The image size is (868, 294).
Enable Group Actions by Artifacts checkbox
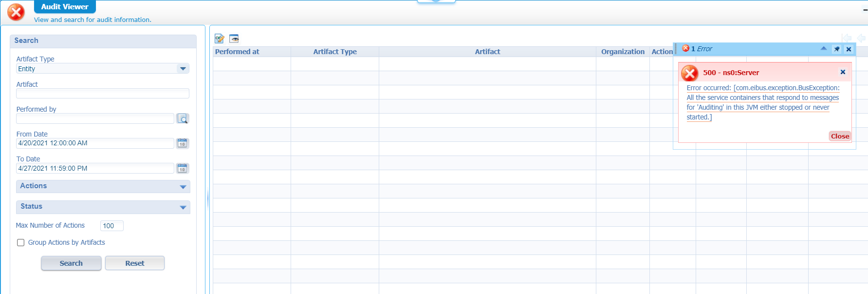tap(21, 243)
